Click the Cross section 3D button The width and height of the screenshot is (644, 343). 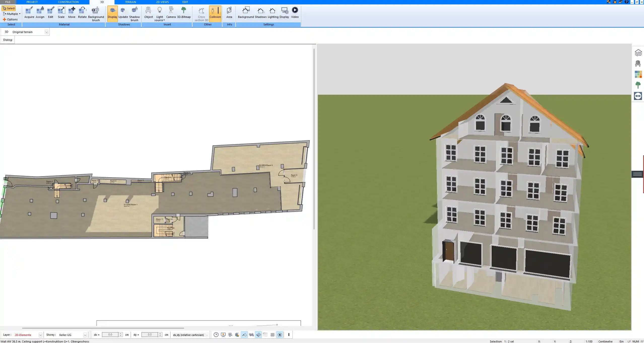[201, 14]
